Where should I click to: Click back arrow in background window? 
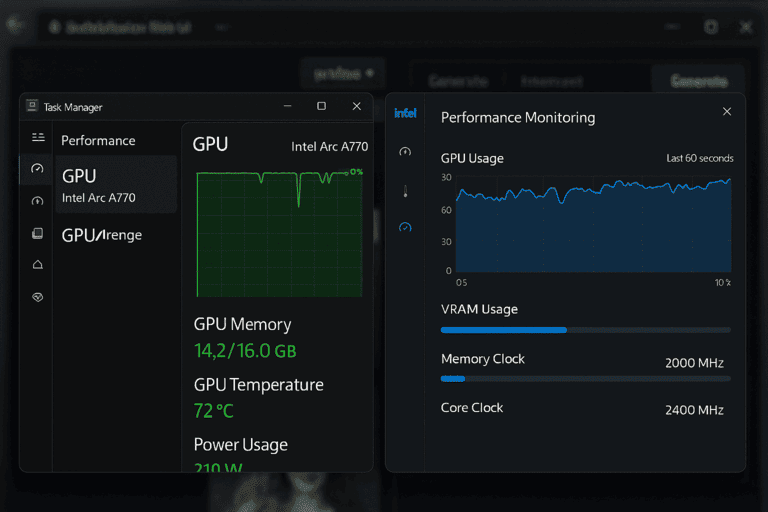[15, 24]
